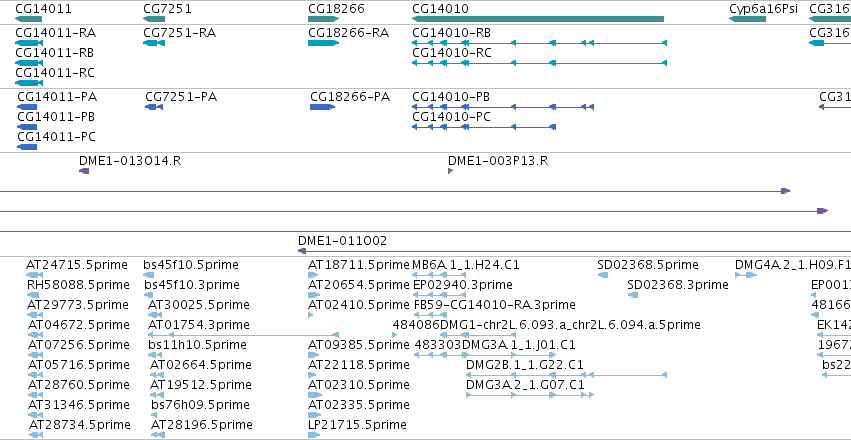Click the LP21715.5prime EST label
This screenshot has height=440, width=851.
pyautogui.click(x=357, y=424)
